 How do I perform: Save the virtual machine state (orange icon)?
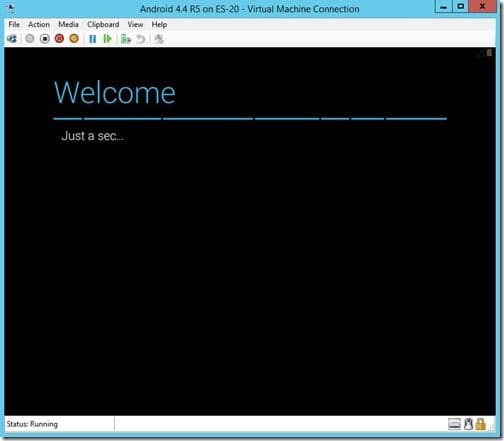pos(74,39)
